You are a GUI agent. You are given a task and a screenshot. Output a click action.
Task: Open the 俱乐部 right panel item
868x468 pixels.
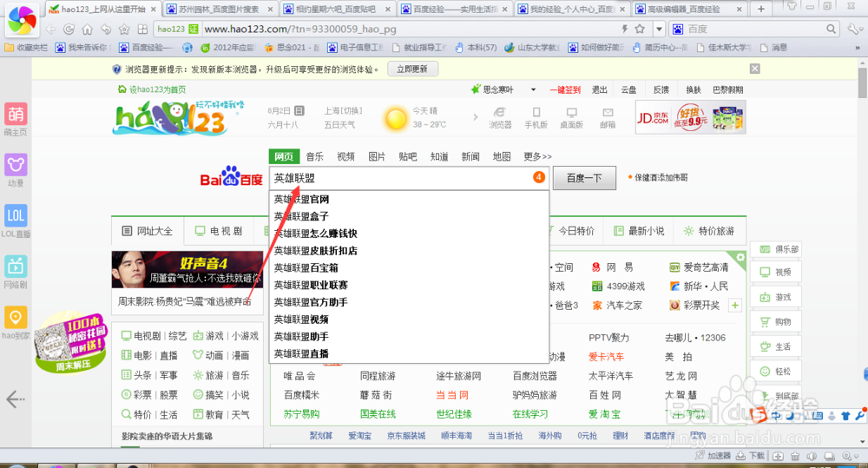[775, 249]
